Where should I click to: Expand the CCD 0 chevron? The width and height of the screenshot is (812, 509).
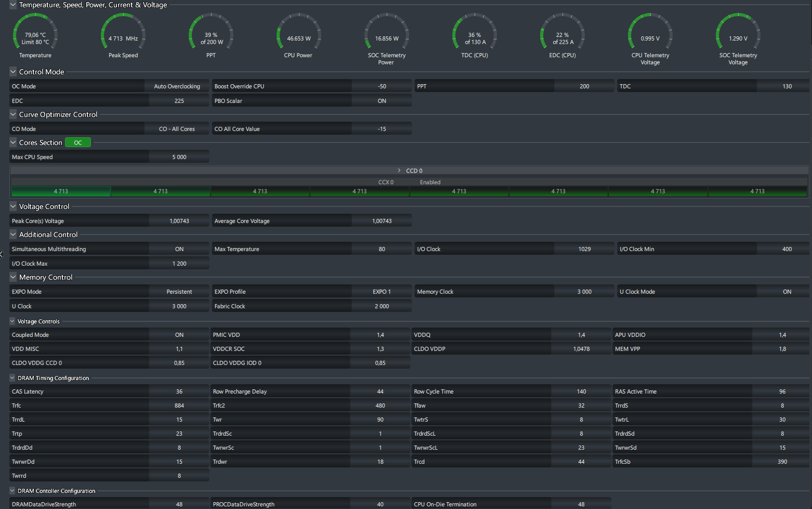tap(399, 171)
